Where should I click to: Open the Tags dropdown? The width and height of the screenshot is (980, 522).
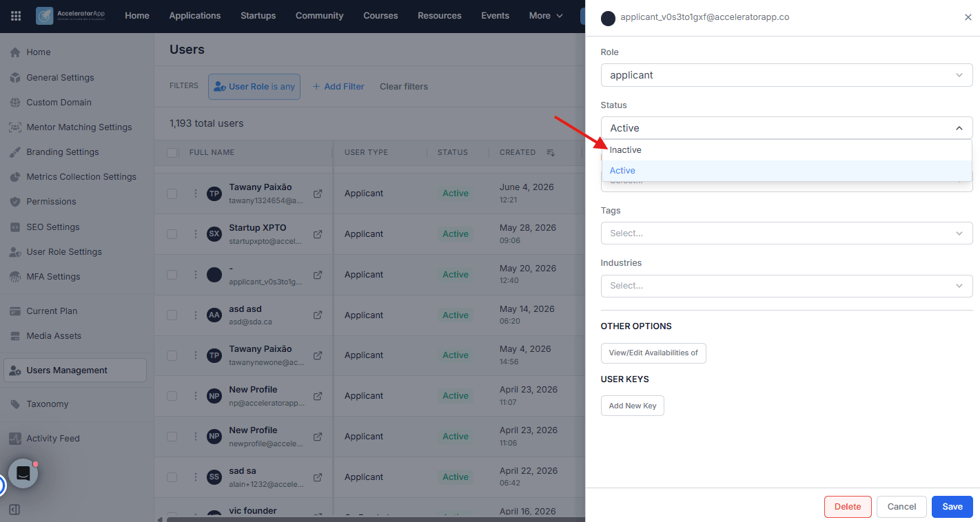[786, 233]
